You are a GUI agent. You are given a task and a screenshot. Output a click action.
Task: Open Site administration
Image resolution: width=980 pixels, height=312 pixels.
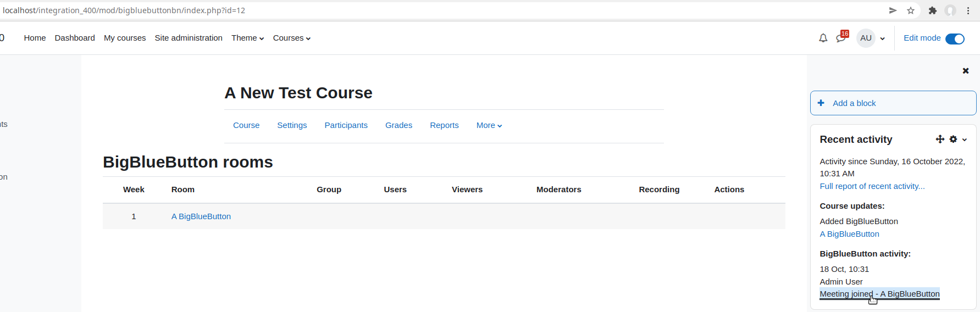point(189,38)
